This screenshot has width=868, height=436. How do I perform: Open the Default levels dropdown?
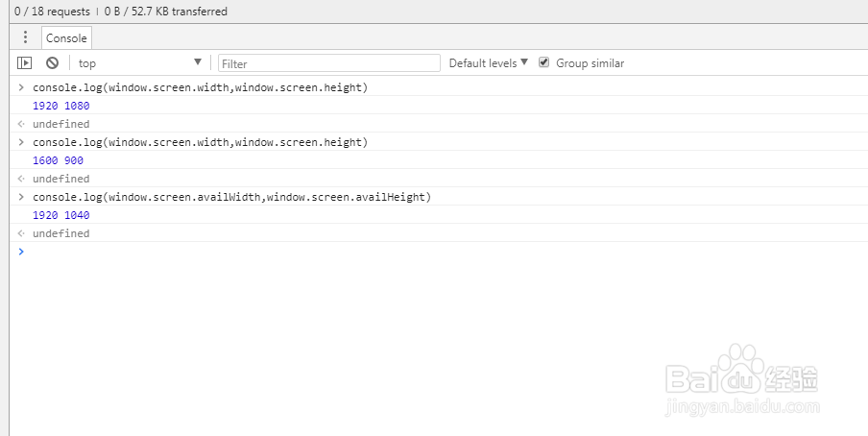[488, 63]
